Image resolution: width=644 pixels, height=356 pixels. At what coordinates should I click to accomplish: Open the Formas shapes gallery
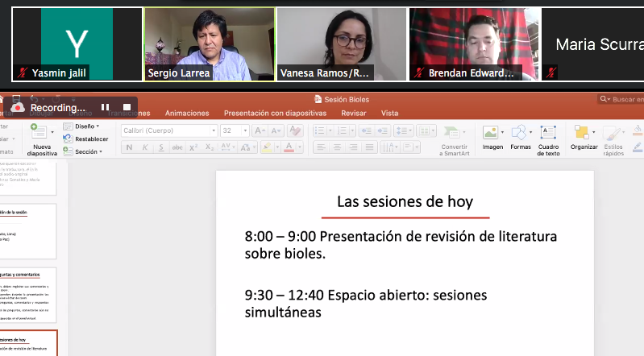520,132
